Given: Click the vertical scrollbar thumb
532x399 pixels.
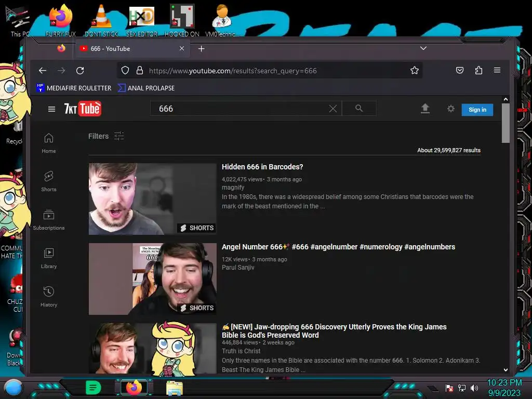Looking at the screenshot, I should pos(506,123).
